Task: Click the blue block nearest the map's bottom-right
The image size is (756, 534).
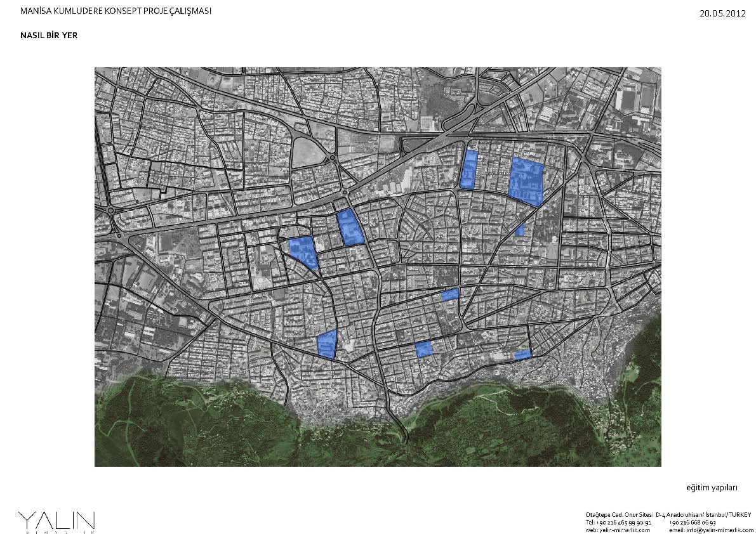Action: coord(522,355)
